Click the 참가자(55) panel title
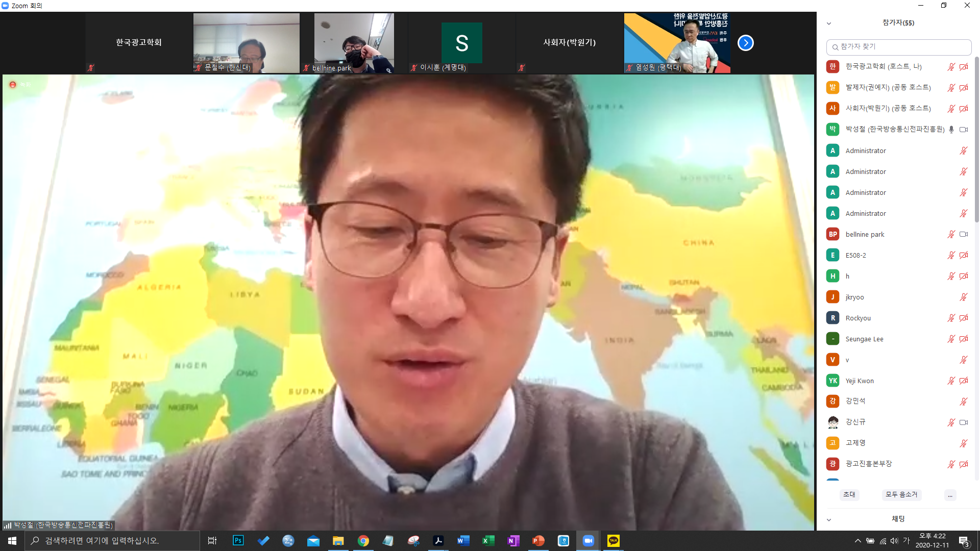Image resolution: width=980 pixels, height=551 pixels. tap(898, 22)
